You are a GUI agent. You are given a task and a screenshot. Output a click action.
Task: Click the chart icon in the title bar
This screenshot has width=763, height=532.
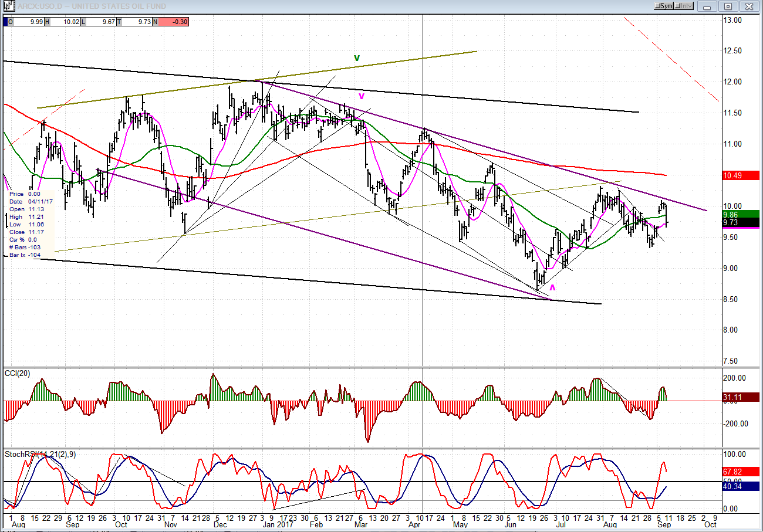click(8, 6)
